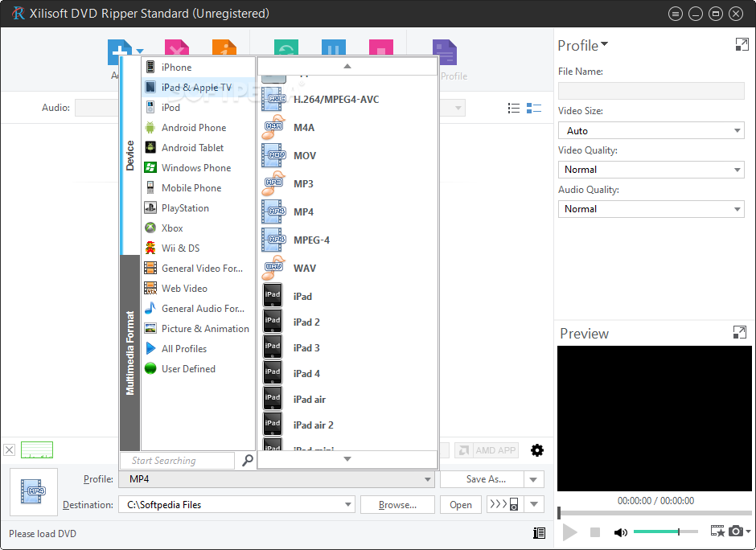Screen dimensions: 756x550
Task: Open the Profile MP4 combo box
Action: [277, 479]
